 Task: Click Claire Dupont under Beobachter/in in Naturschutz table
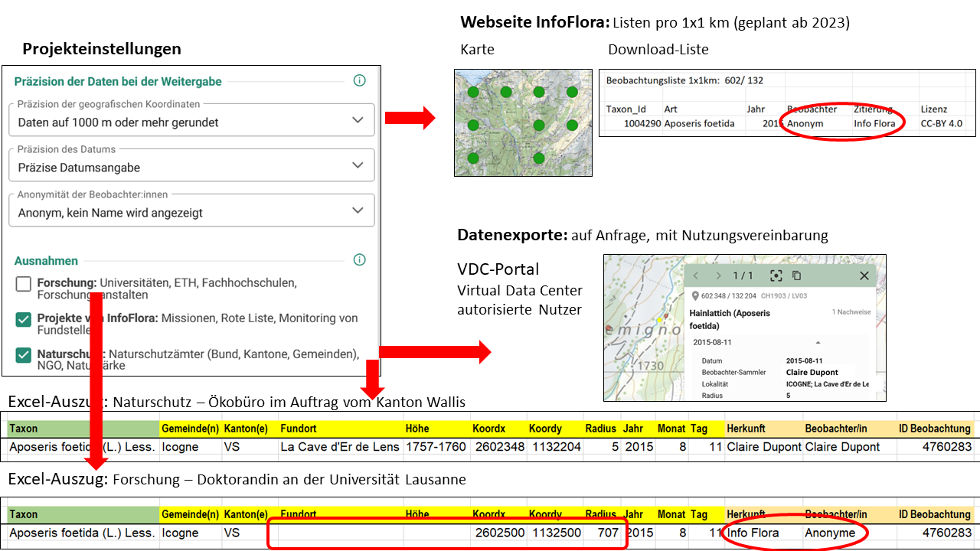(842, 446)
